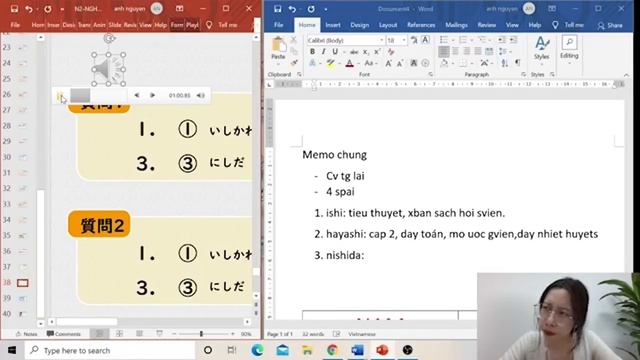Viewport: 640px width, 360px height.
Task: Open Word Insert tab
Action: 333,25
